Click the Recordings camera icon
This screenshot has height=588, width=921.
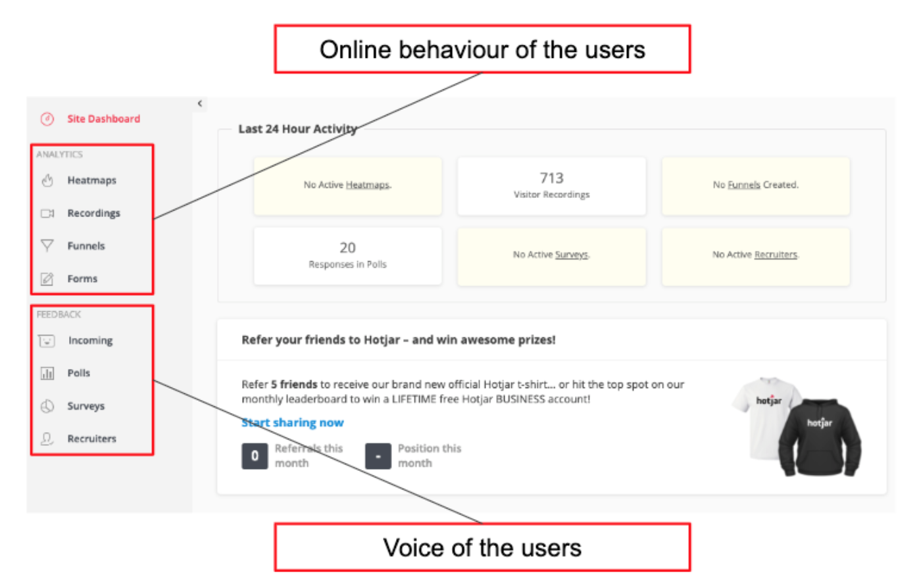(x=47, y=213)
